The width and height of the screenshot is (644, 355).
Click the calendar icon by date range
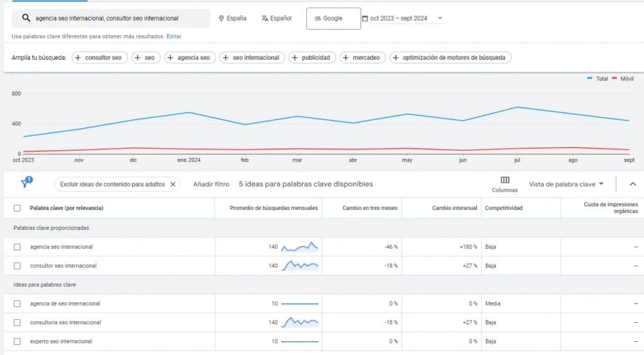point(365,18)
